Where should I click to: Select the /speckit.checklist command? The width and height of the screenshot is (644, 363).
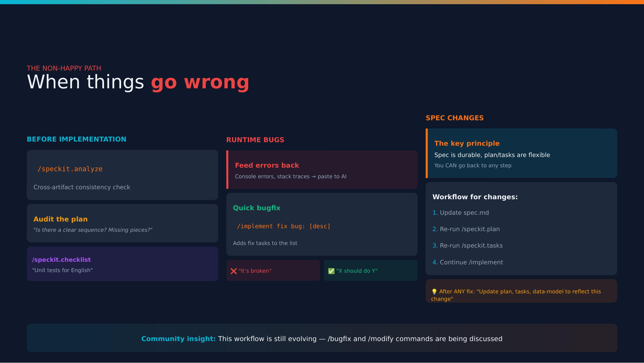point(61,260)
